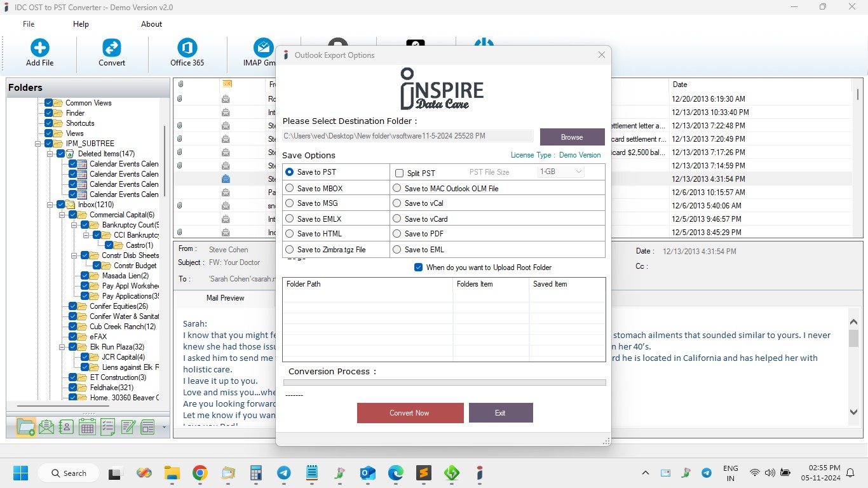Open Sublime Text from the taskbar
Screen dimensions: 868x488
(424, 473)
